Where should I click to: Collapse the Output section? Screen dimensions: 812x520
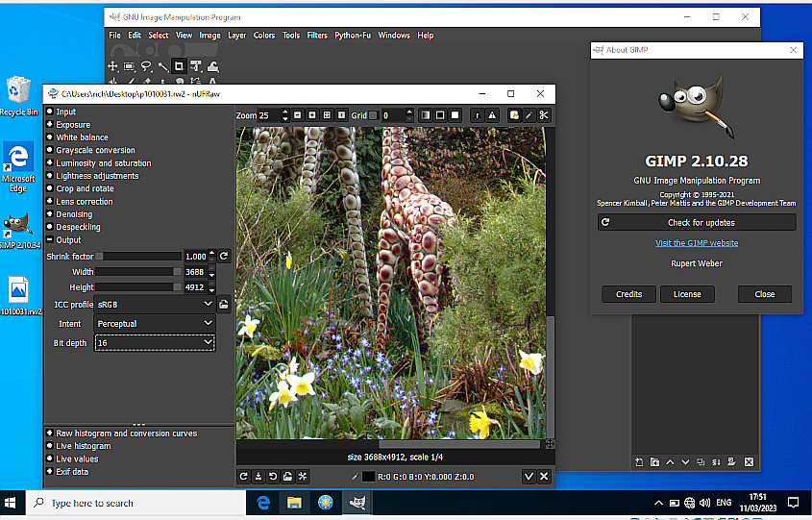click(x=50, y=240)
